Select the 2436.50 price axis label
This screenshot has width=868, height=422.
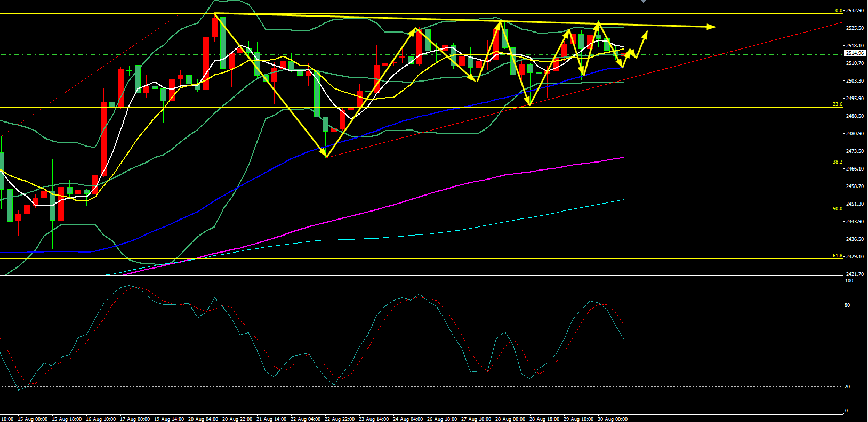pyautogui.click(x=855, y=239)
